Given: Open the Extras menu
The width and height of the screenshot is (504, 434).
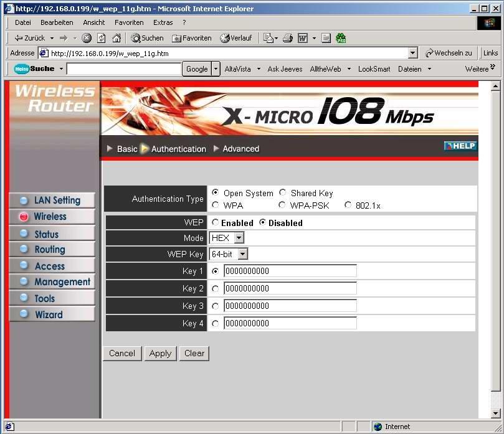Looking at the screenshot, I should [x=163, y=22].
